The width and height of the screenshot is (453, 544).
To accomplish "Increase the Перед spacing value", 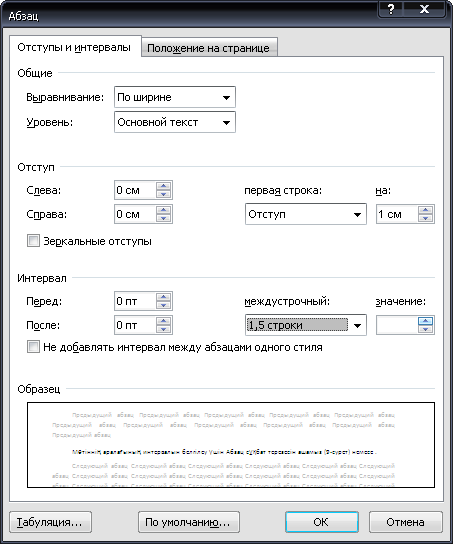I will point(163,297).
